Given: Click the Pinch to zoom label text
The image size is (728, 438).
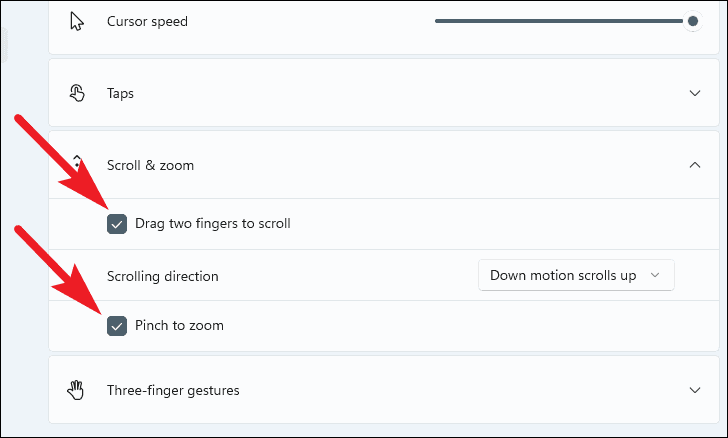Looking at the screenshot, I should click(179, 325).
